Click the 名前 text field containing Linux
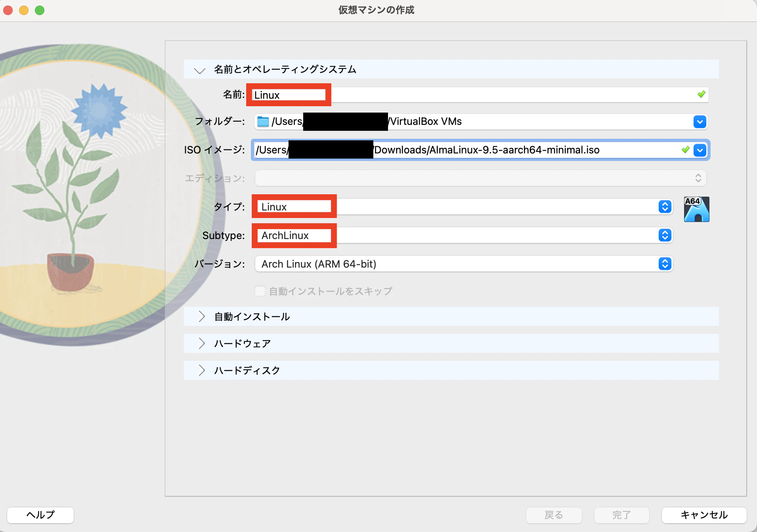The width and height of the screenshot is (757, 532). [x=480, y=95]
